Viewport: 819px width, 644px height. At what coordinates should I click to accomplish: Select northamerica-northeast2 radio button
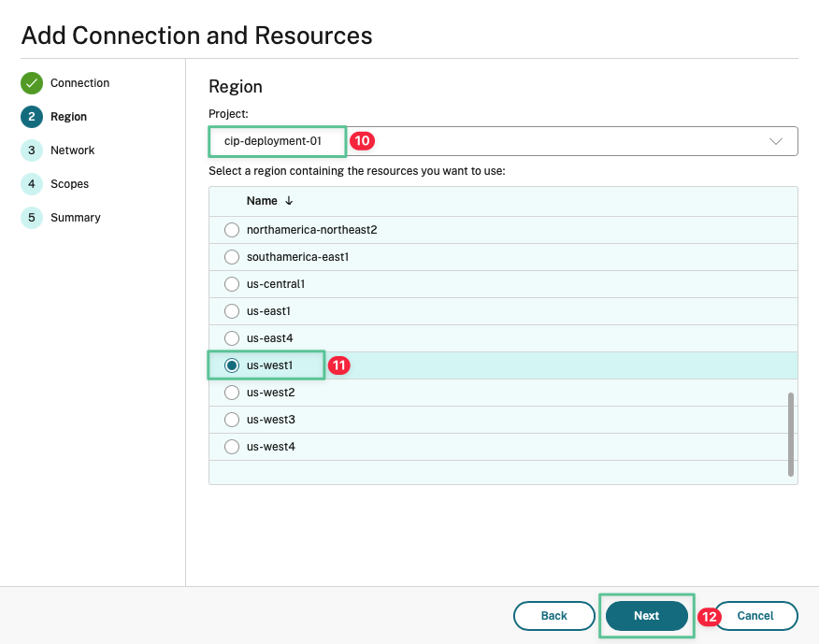(232, 230)
